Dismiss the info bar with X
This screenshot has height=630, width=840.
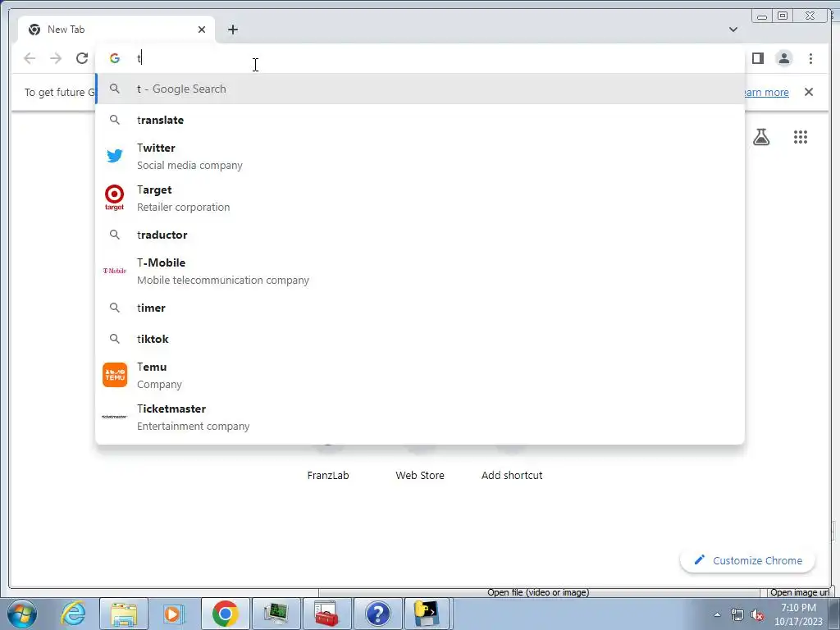point(809,92)
